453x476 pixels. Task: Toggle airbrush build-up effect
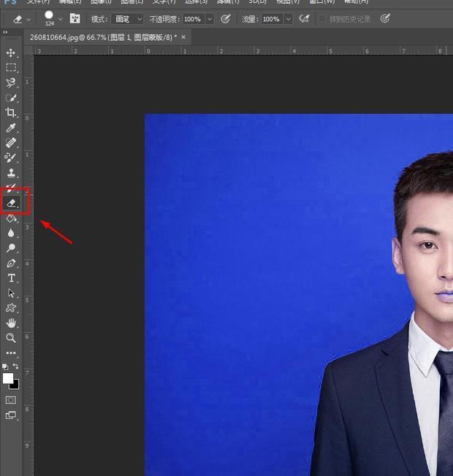tap(304, 19)
